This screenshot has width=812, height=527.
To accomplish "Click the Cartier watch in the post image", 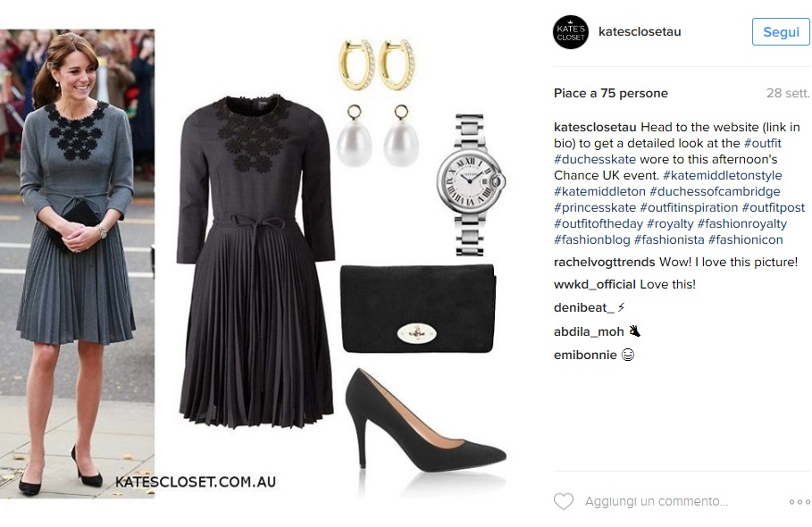I will [x=470, y=185].
